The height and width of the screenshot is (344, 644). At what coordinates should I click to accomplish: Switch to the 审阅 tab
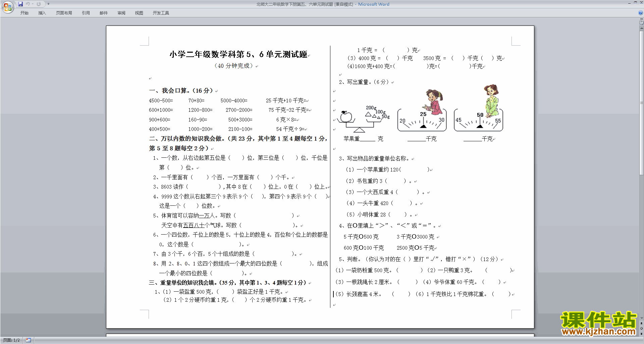point(121,13)
